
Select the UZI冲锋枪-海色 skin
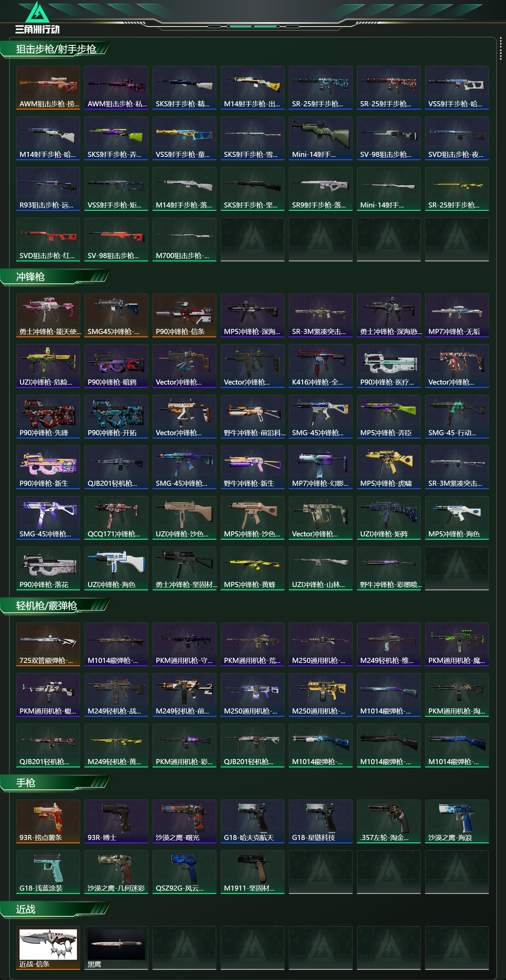coord(116,568)
